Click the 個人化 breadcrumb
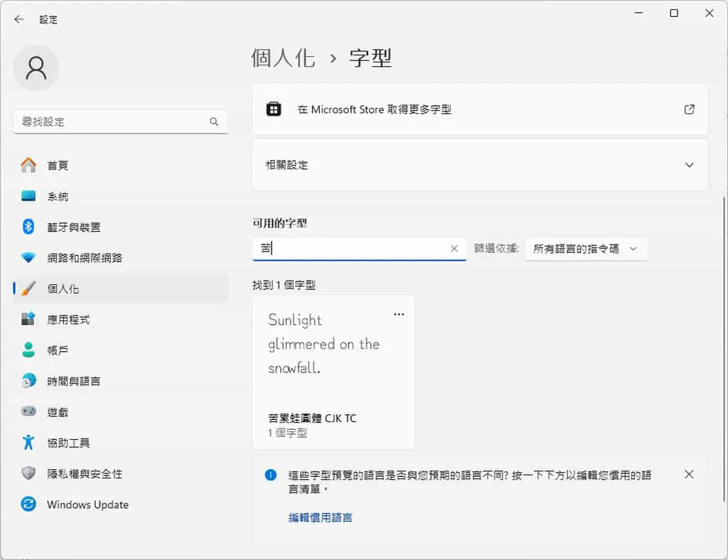The image size is (728, 560). 283,58
